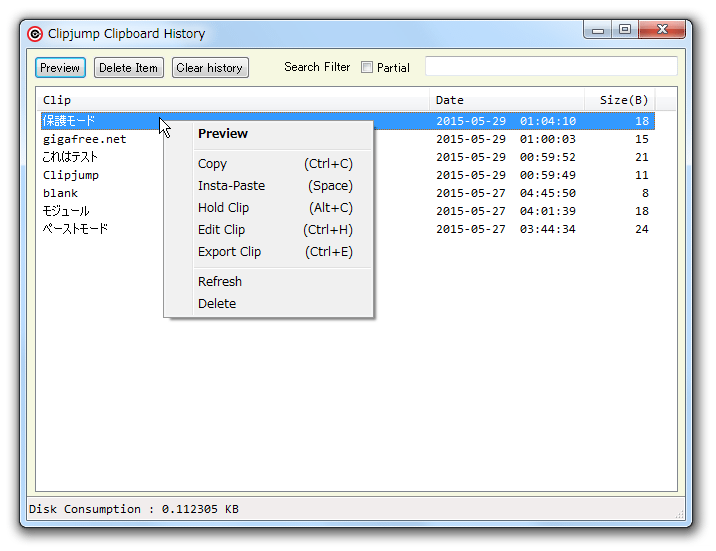Close the Clipjump Clipboard History window
Image resolution: width=716 pixels, height=551 pixels.
663,30
